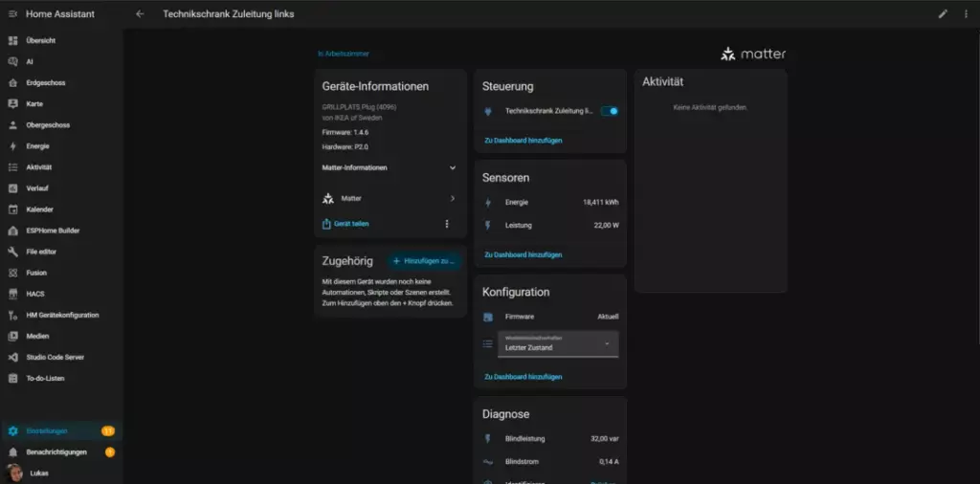Image resolution: width=980 pixels, height=484 pixels.
Task: Edit device name with pencil icon
Action: pos(943,13)
